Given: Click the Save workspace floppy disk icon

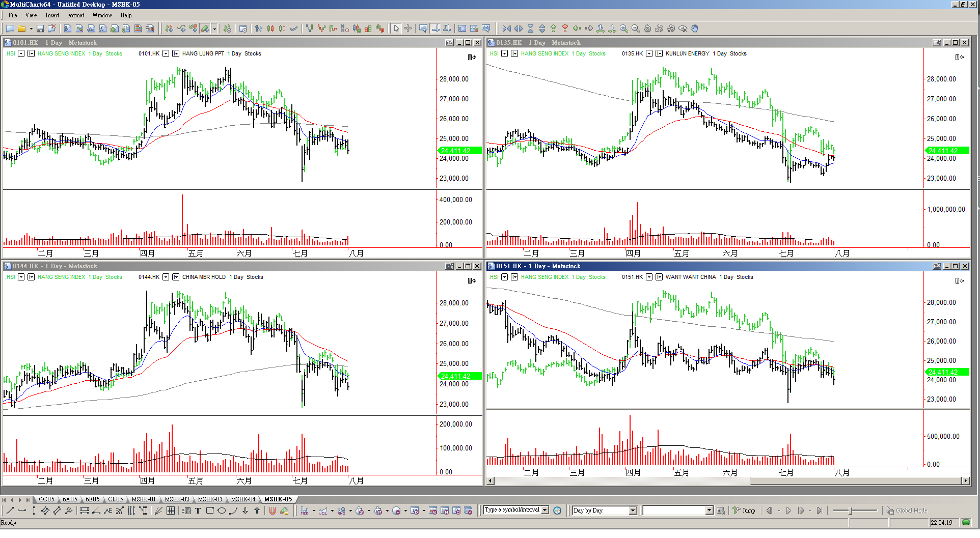Looking at the screenshot, I should [40, 29].
